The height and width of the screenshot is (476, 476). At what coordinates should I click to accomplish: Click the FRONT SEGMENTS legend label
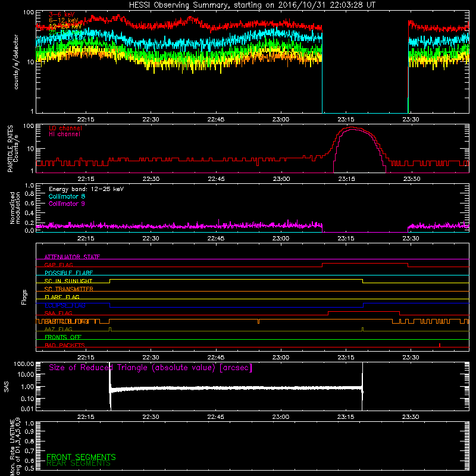coord(81,457)
